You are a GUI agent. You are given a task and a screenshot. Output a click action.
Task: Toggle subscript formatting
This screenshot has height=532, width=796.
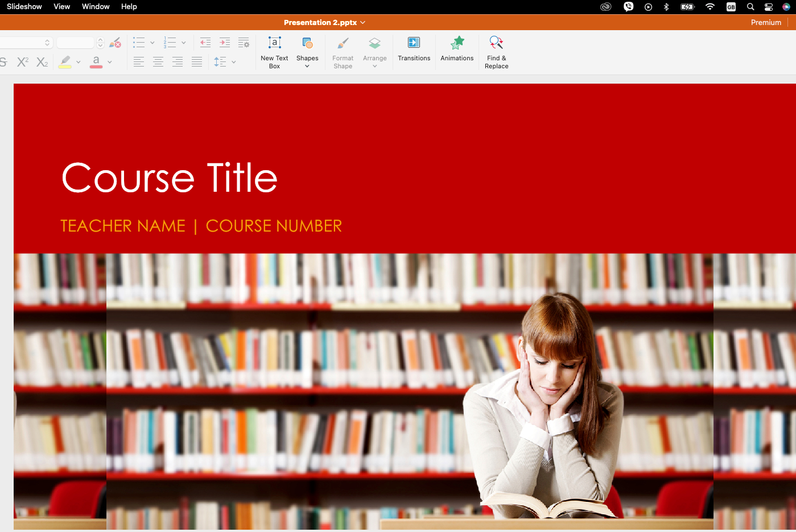click(42, 62)
